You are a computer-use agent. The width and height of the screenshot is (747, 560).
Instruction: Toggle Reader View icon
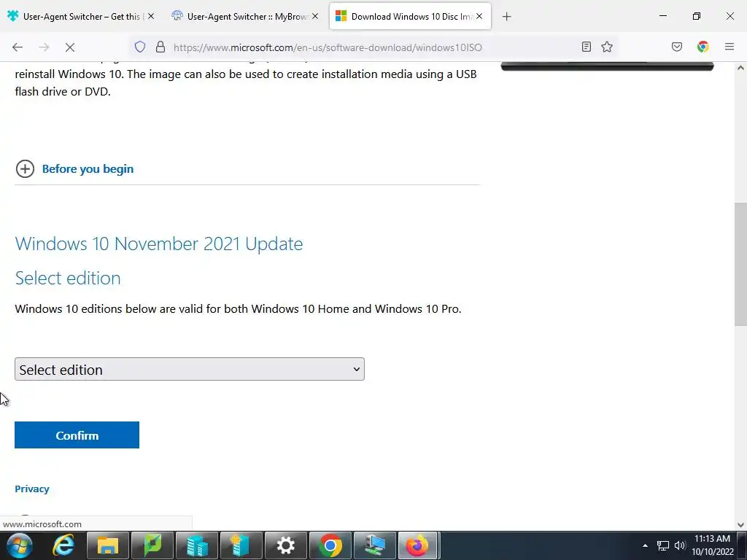coord(587,47)
